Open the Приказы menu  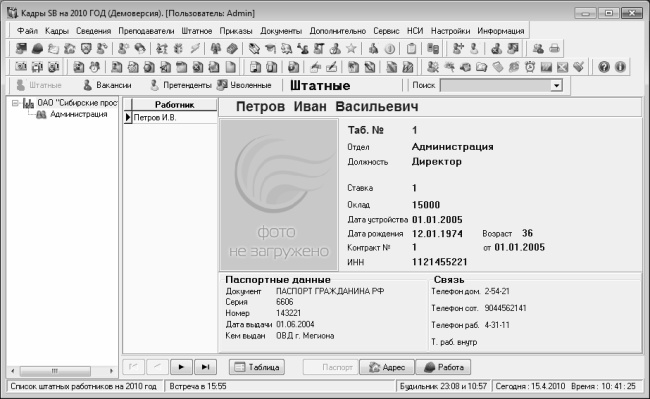tap(236, 31)
